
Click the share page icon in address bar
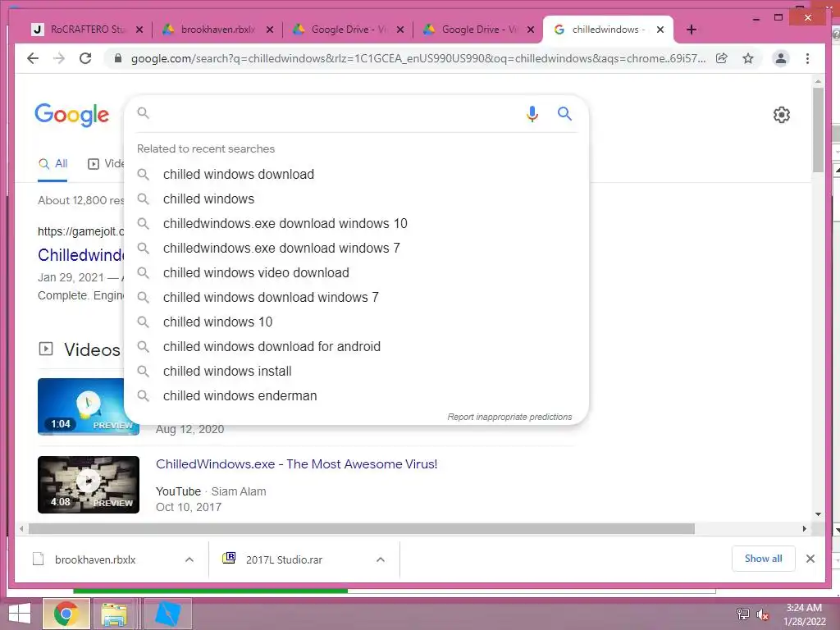pyautogui.click(x=722, y=58)
